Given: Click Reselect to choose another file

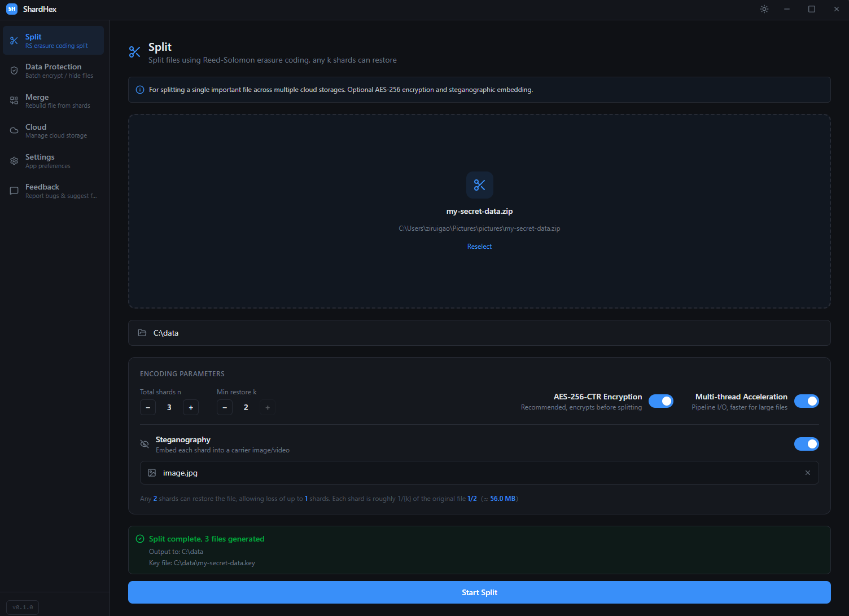Looking at the screenshot, I should tap(479, 246).
